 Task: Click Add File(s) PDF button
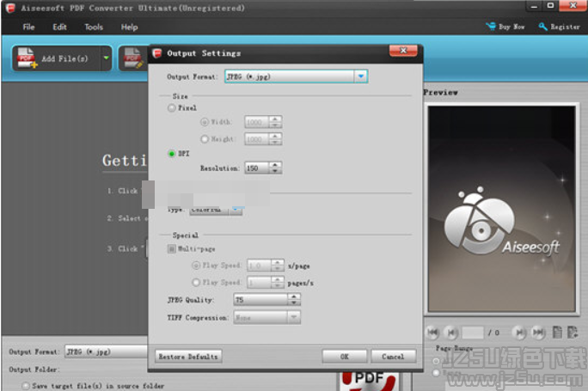pos(57,58)
